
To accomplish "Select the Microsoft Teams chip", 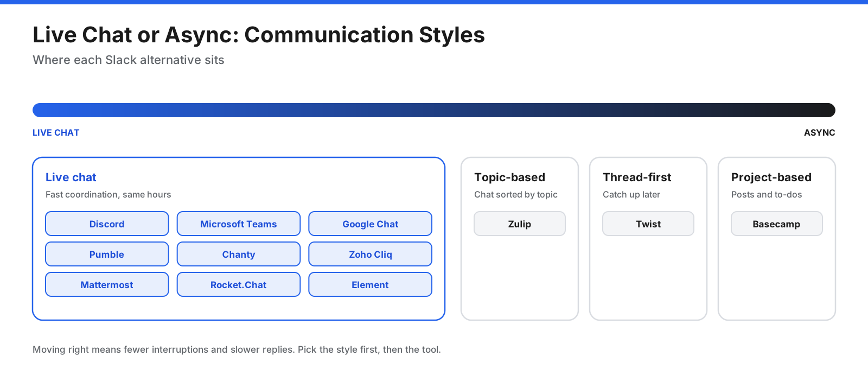I will [x=239, y=224].
